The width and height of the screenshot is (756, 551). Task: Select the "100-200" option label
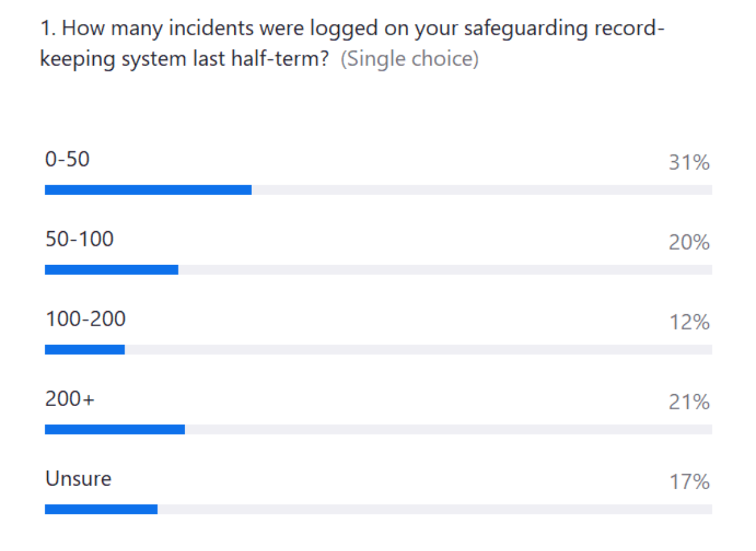tap(86, 319)
